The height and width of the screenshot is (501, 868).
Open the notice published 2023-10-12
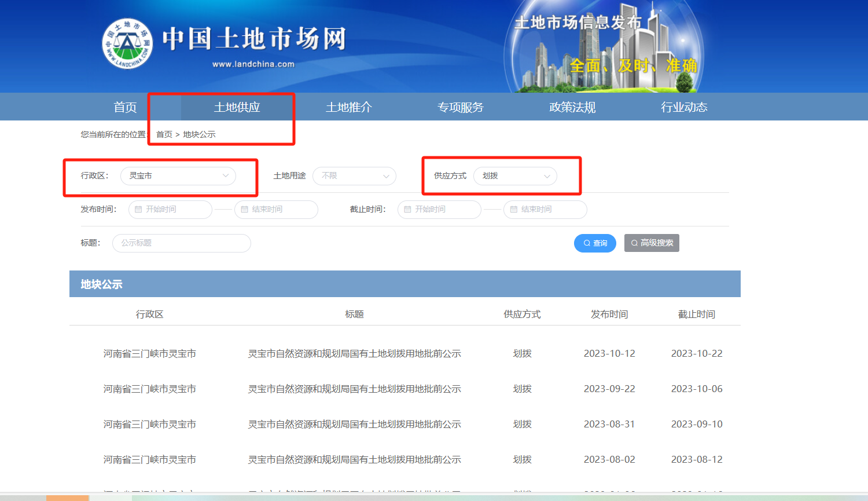click(354, 354)
